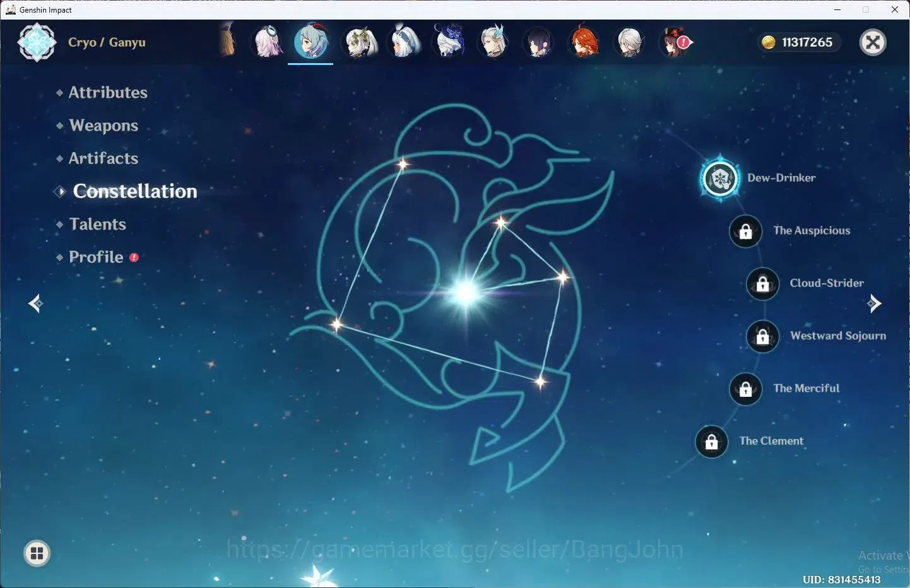Click the Mora coin icon
Screen dimensions: 910x588
coord(769,42)
